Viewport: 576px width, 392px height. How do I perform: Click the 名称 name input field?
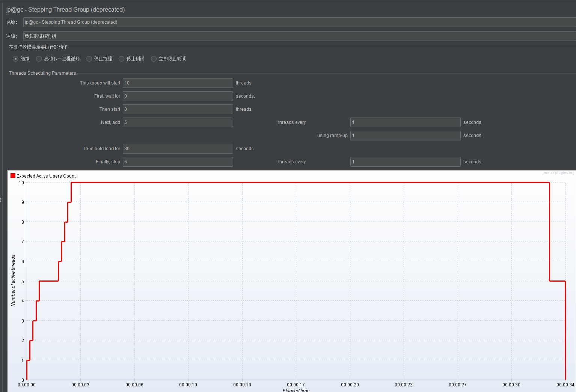299,22
